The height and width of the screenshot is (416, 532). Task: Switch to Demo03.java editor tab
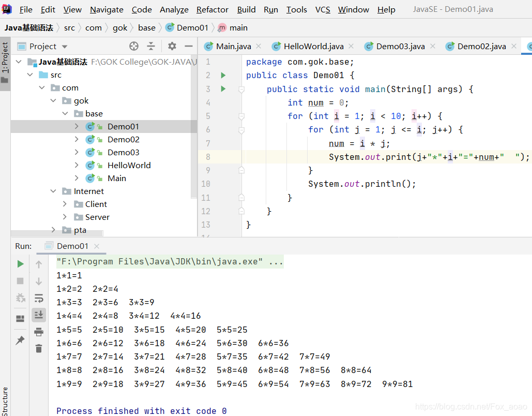click(x=400, y=46)
